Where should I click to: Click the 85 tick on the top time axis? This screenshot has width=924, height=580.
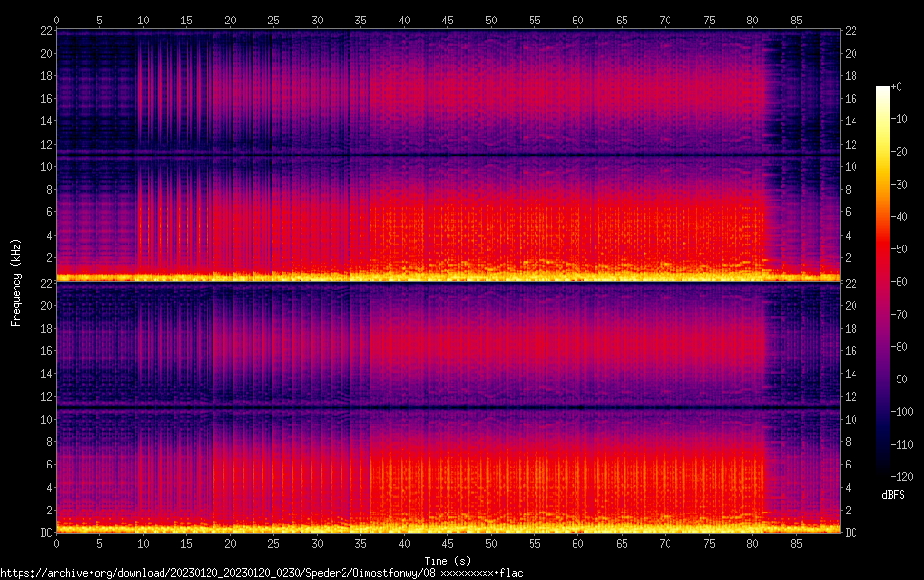tap(795, 21)
